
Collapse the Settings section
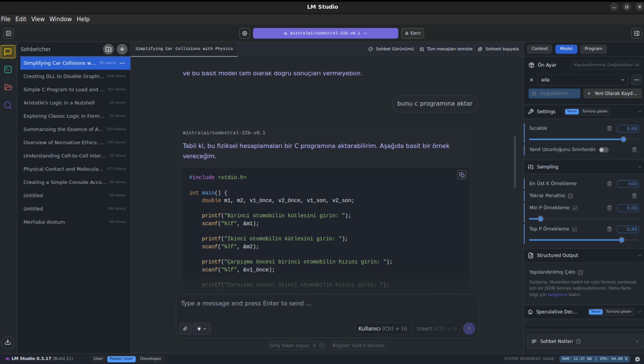[x=639, y=112]
